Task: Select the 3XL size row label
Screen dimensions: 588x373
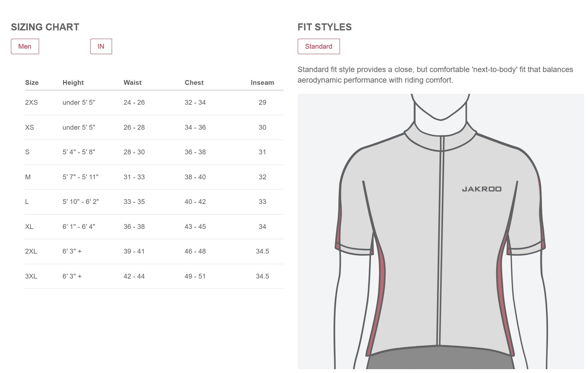Action: pyautogui.click(x=31, y=276)
